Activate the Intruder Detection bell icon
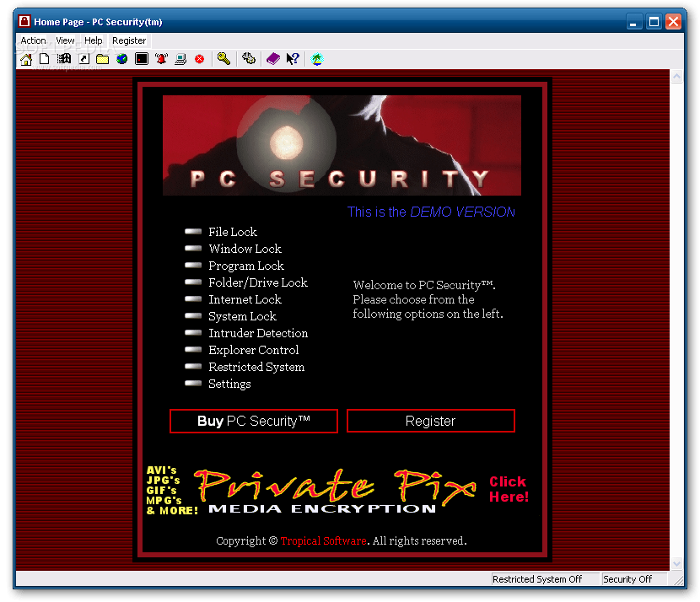The image size is (700, 602). pos(160,58)
